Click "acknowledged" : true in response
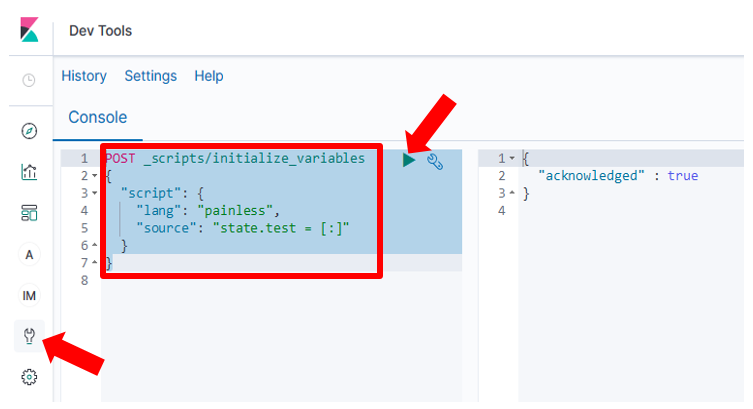 618,176
